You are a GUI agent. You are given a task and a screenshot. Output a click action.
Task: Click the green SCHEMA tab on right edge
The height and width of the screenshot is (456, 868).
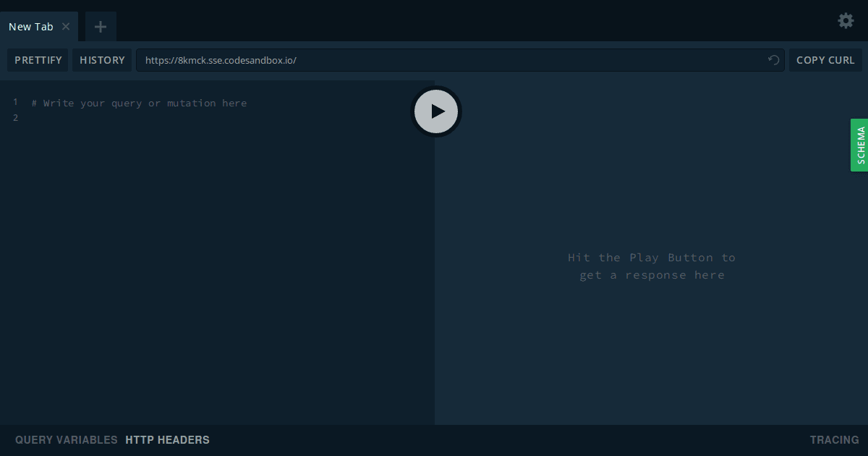[x=860, y=145]
